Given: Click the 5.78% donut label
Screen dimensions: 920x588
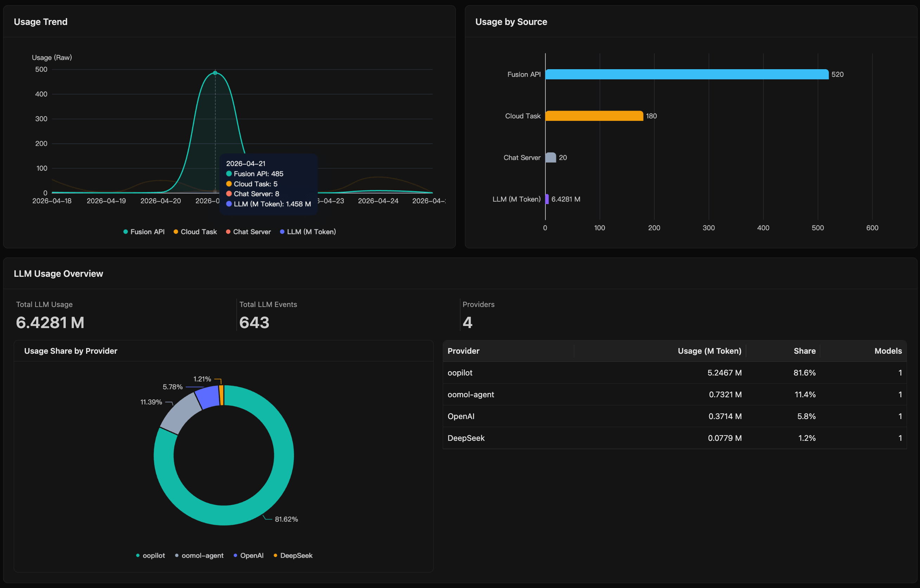Looking at the screenshot, I should 173,387.
